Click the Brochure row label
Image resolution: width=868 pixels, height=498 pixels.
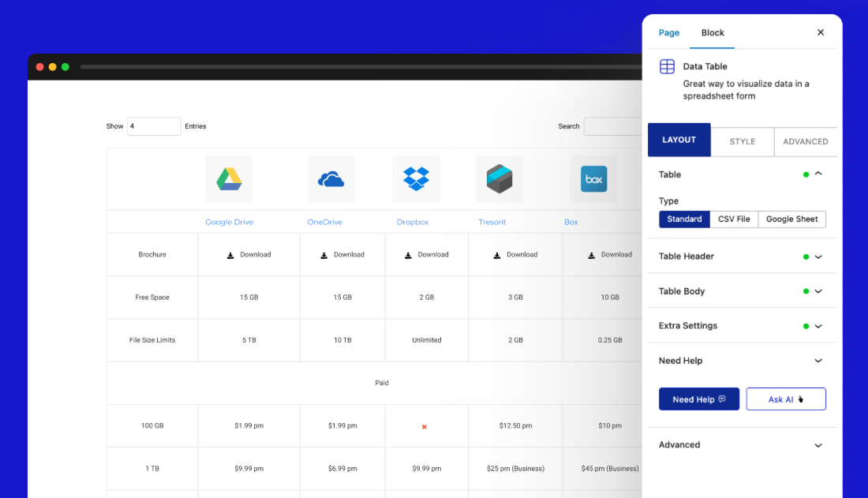(152, 255)
